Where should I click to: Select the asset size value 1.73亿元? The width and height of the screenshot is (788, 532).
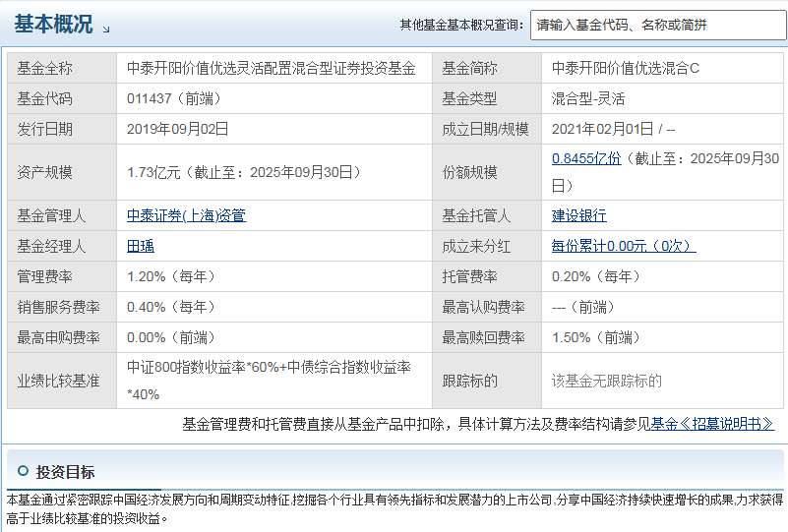(x=153, y=173)
